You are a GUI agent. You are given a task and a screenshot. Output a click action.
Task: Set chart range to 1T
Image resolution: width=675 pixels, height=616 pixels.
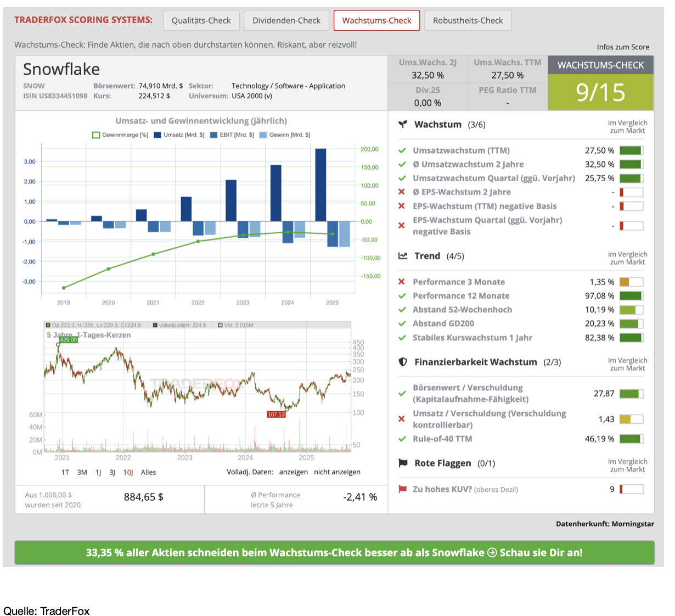pyautogui.click(x=65, y=472)
